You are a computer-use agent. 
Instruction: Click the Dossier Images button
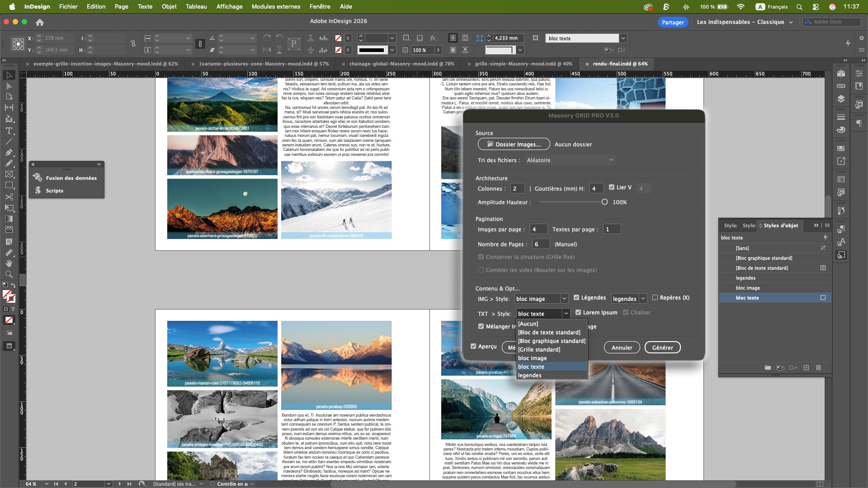[x=514, y=144]
